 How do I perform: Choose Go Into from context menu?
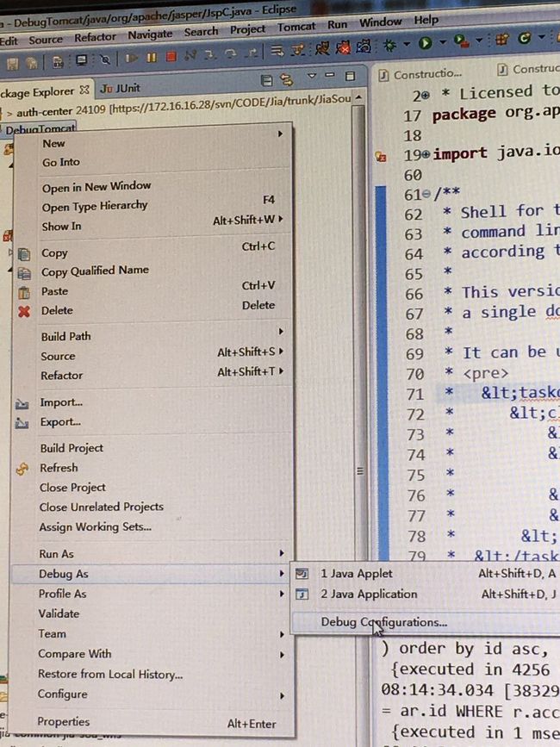(152, 162)
